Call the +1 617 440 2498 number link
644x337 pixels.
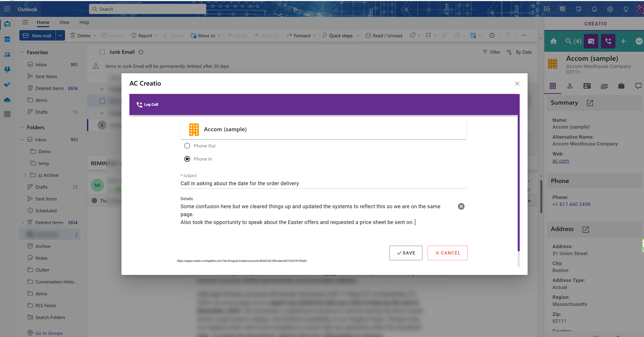571,204
